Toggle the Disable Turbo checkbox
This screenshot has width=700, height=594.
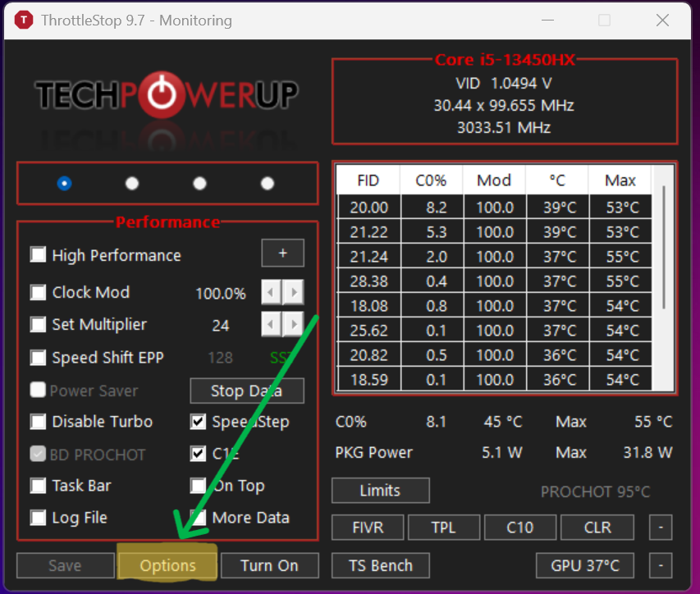click(38, 422)
